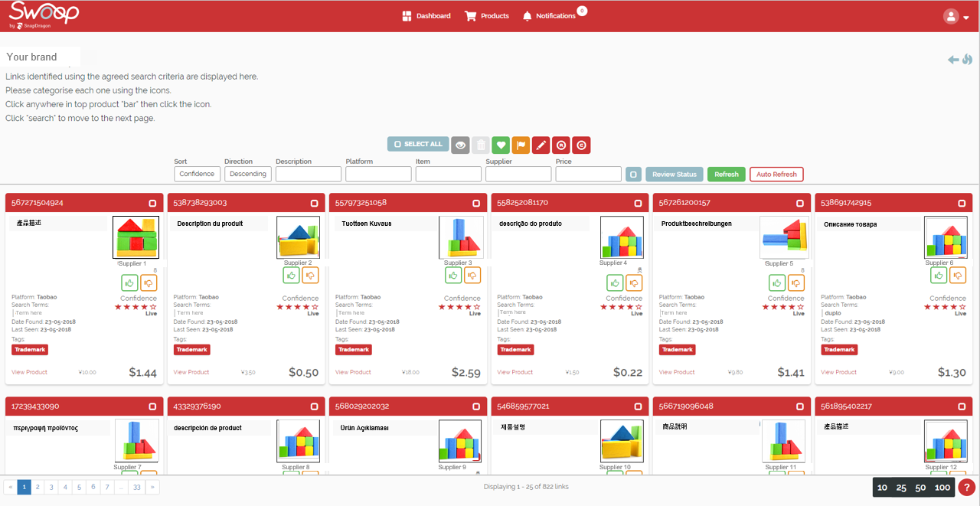
Task: Click the user avatar icon
Action: point(951,16)
